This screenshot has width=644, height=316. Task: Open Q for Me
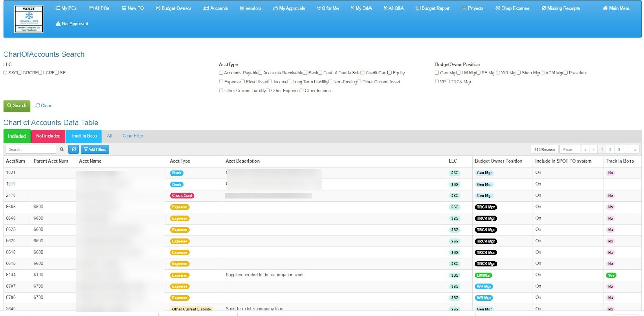coord(328,8)
